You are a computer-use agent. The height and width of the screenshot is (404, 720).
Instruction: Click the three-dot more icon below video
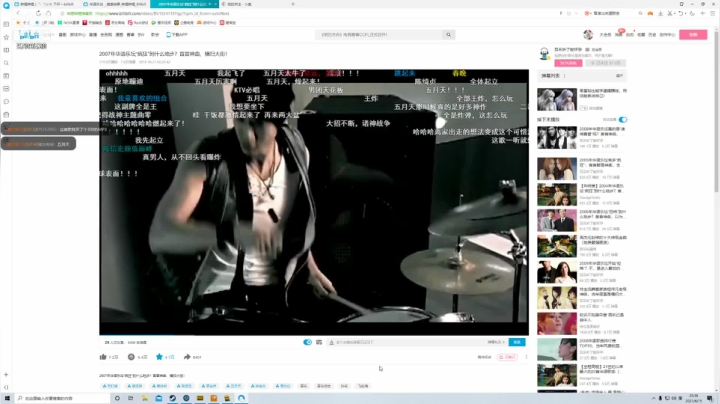(x=526, y=357)
